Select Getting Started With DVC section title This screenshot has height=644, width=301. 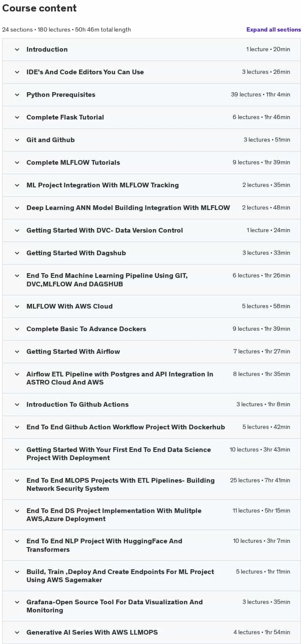coord(105,230)
